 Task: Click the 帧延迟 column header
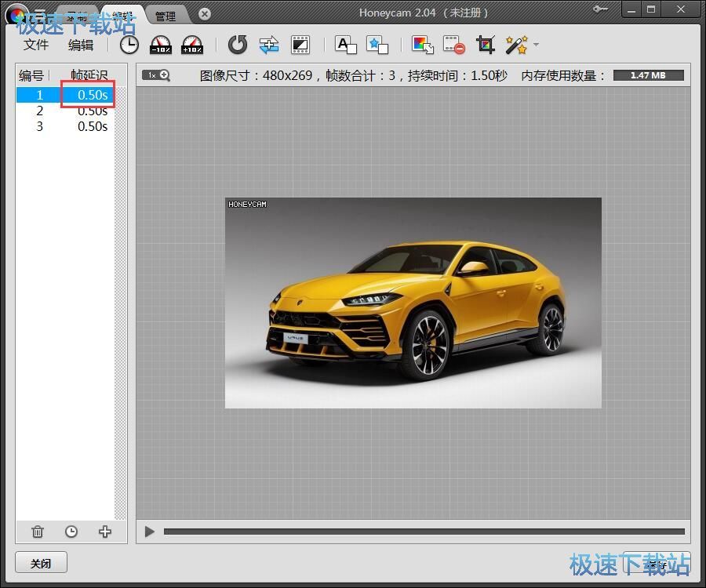pos(89,75)
